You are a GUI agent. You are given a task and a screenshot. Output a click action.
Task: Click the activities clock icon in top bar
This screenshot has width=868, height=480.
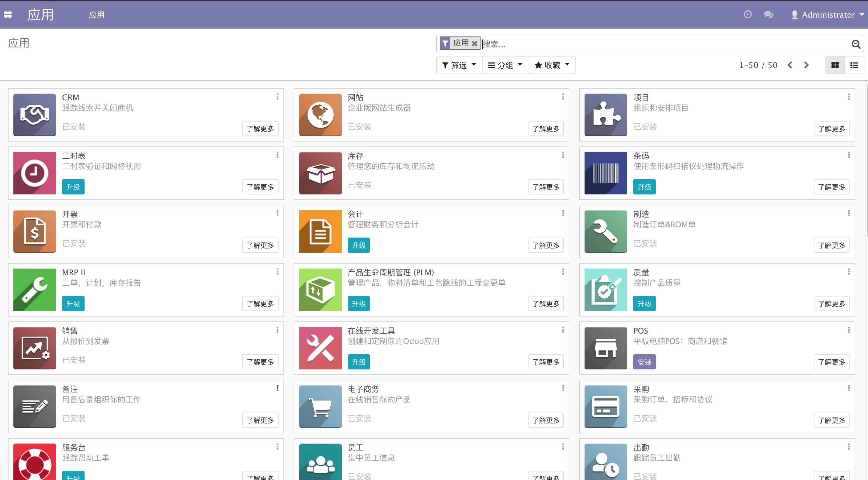click(747, 15)
